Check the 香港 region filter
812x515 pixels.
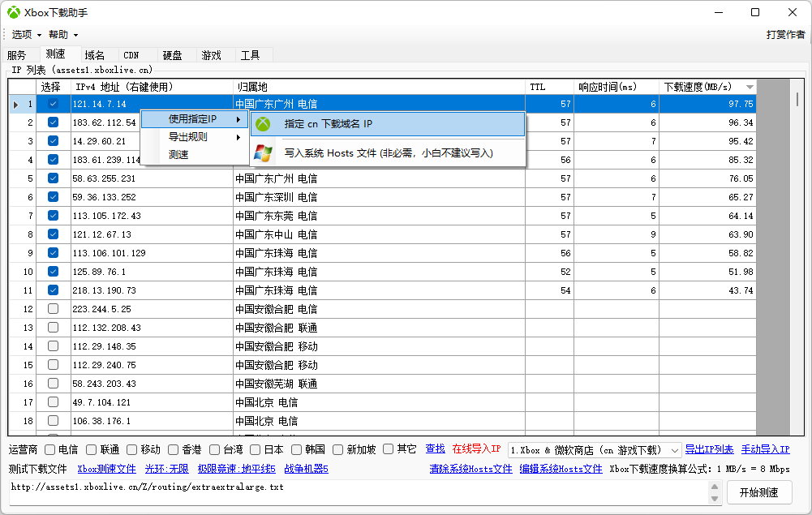click(173, 449)
